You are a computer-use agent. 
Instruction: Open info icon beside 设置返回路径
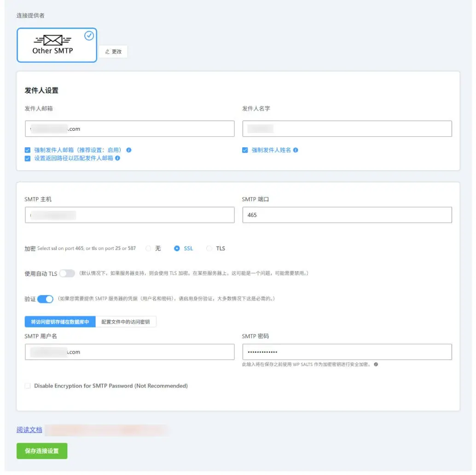tap(118, 158)
